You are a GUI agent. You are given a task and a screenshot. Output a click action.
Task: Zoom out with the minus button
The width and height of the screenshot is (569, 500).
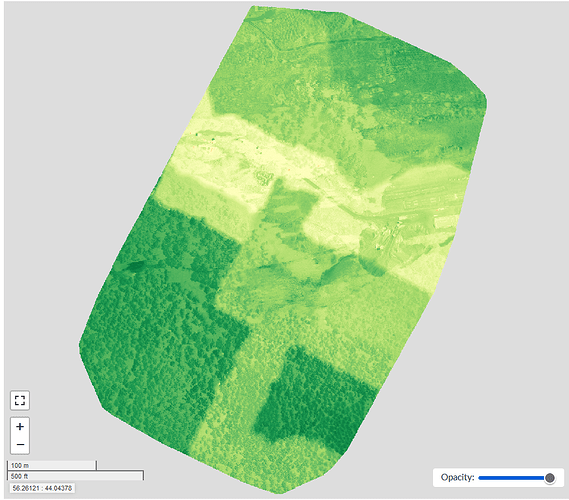[x=20, y=445]
